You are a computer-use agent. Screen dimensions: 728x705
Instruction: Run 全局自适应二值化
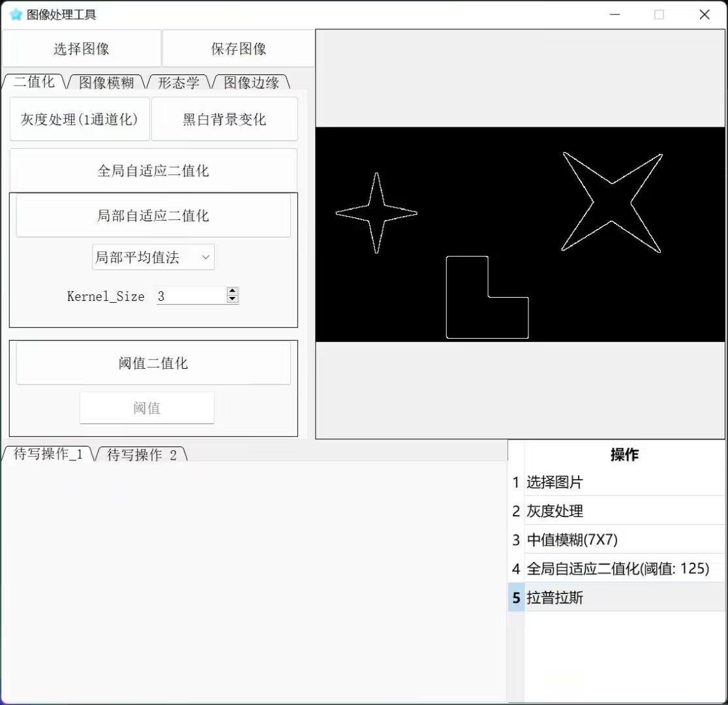point(153,170)
